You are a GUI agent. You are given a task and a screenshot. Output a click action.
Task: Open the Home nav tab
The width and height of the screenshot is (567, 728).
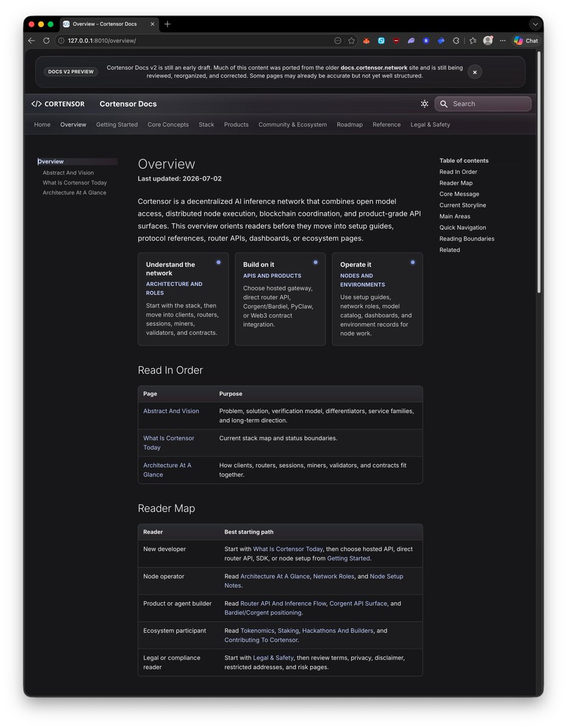pyautogui.click(x=42, y=124)
